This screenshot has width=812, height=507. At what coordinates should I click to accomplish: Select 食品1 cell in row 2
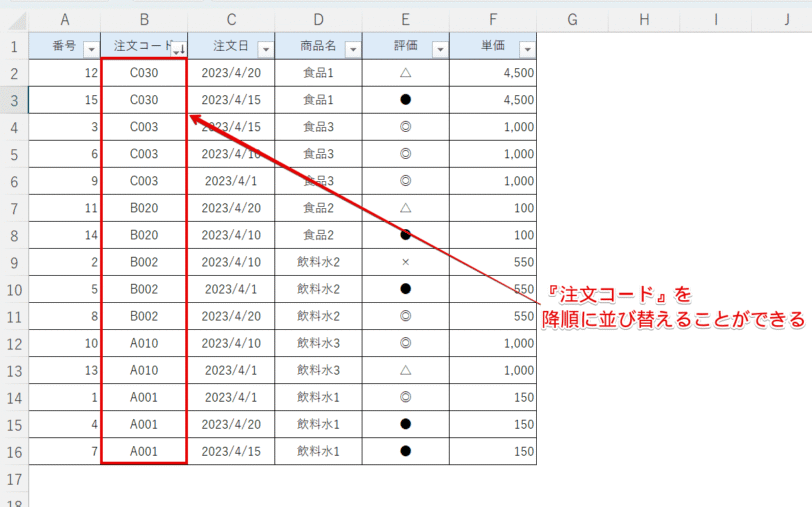tap(318, 73)
